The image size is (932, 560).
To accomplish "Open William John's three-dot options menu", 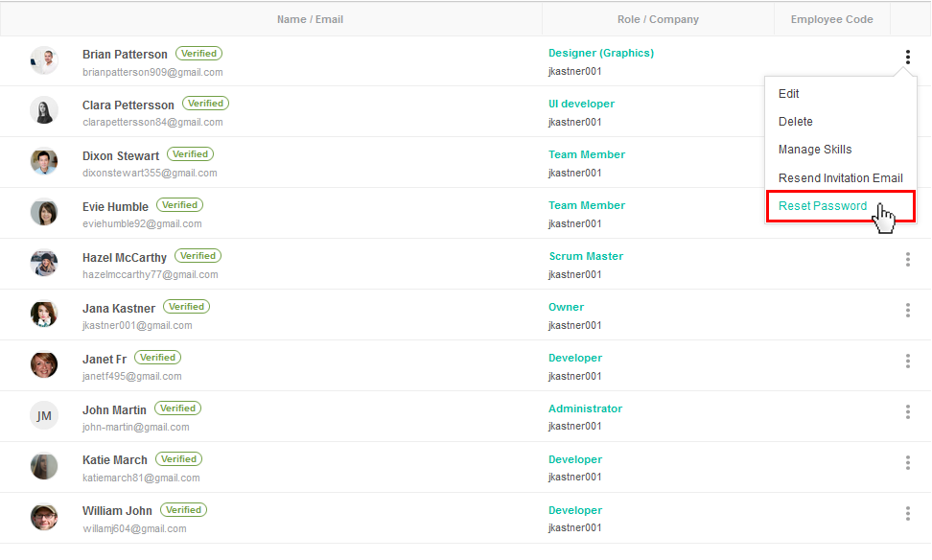I will (x=908, y=514).
